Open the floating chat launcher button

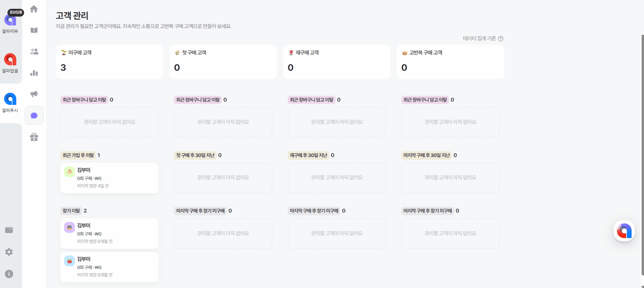tap(624, 231)
